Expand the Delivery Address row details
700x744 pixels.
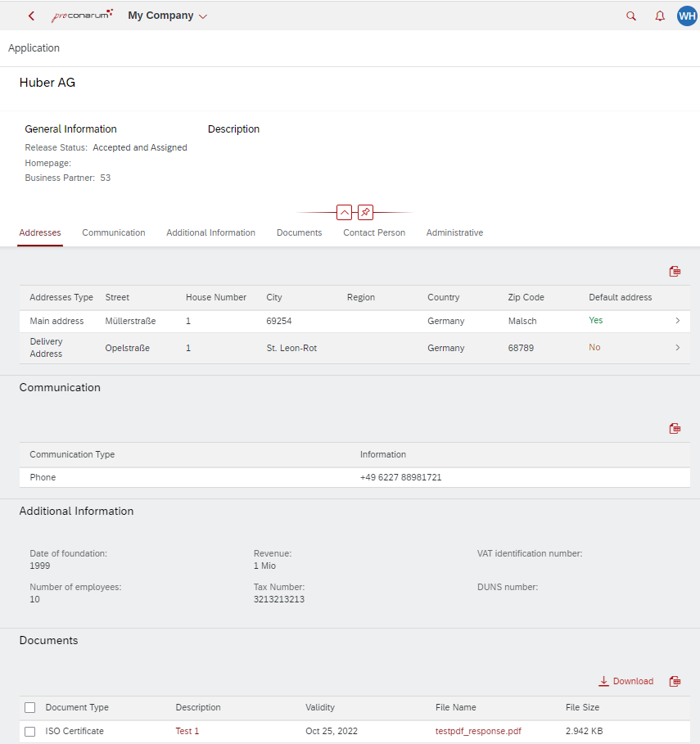point(678,347)
